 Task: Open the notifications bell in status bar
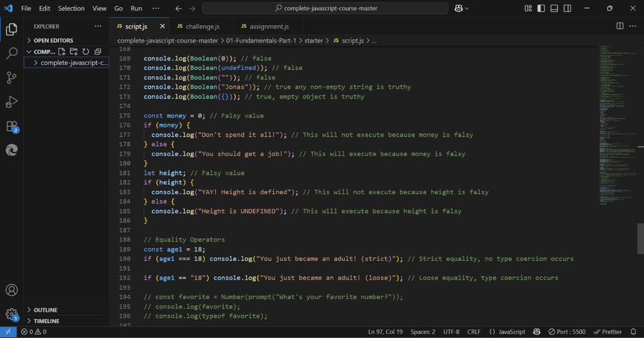pos(633,332)
